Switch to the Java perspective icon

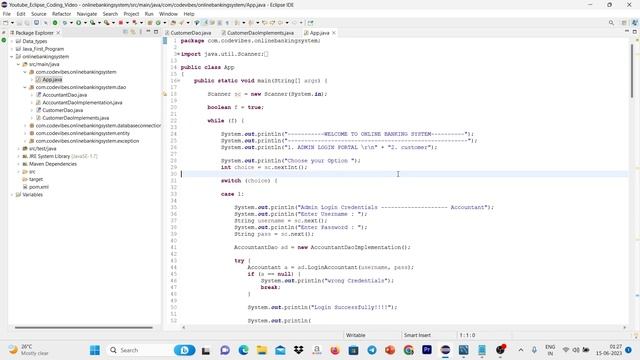(634, 23)
